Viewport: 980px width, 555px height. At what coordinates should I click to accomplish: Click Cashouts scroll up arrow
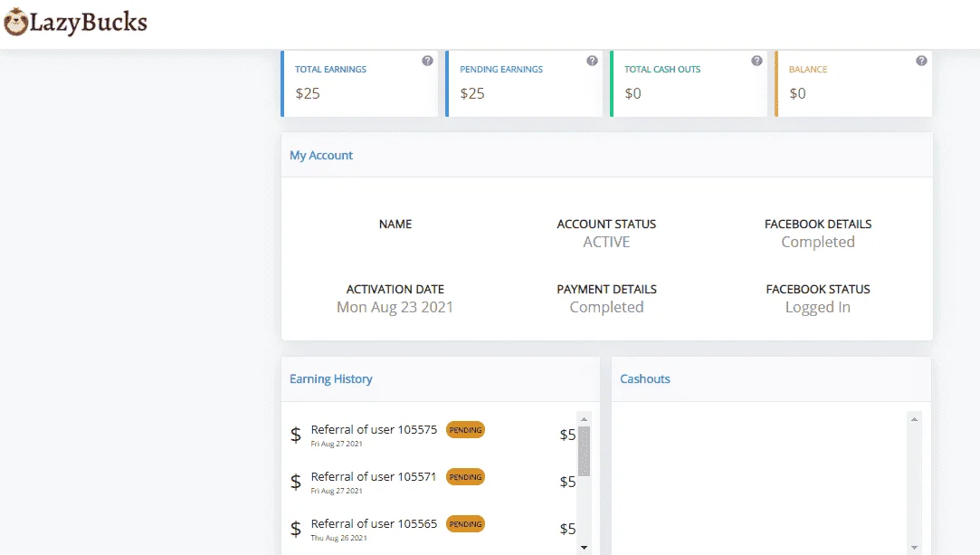click(914, 419)
